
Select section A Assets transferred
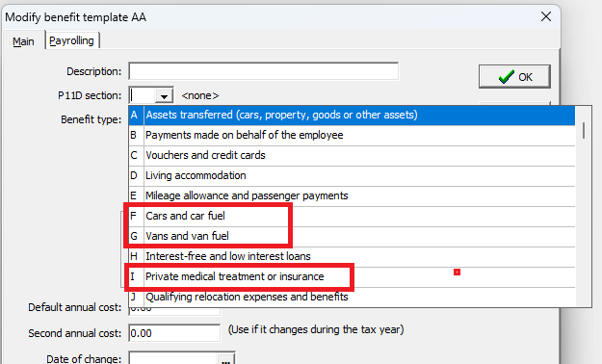tap(352, 115)
